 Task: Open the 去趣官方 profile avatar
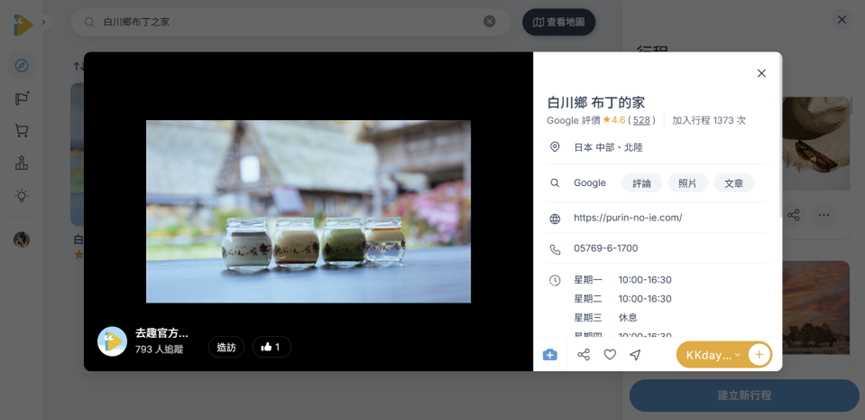113,341
